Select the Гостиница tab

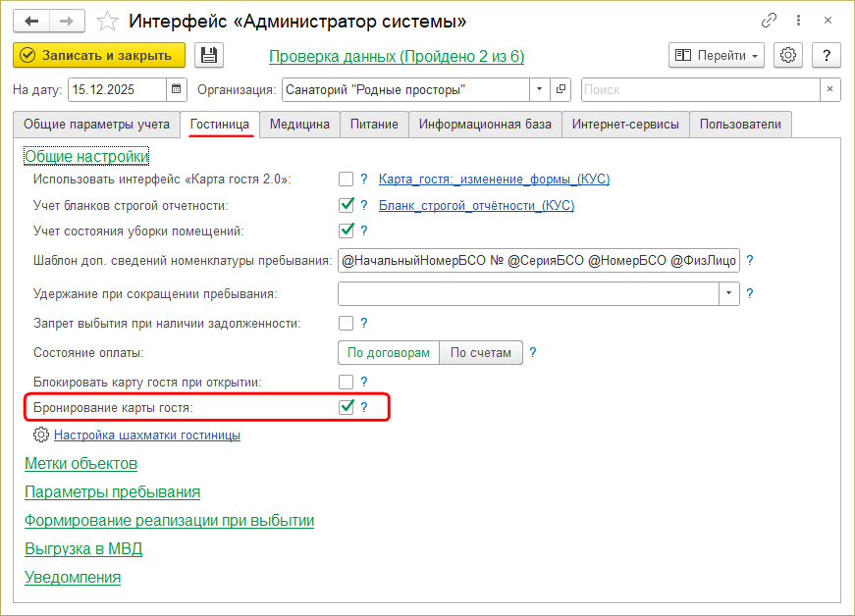[220, 125]
